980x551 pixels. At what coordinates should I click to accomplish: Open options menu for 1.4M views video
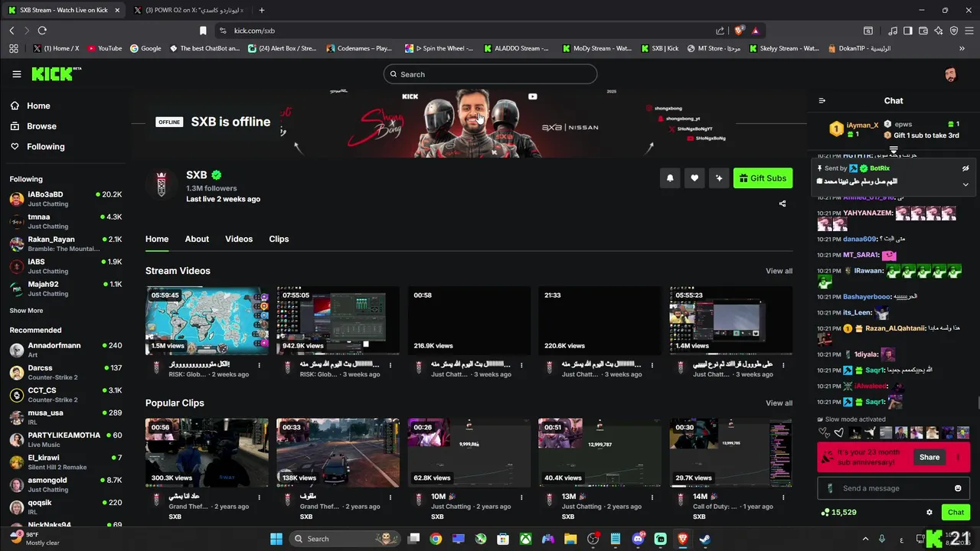(x=783, y=365)
